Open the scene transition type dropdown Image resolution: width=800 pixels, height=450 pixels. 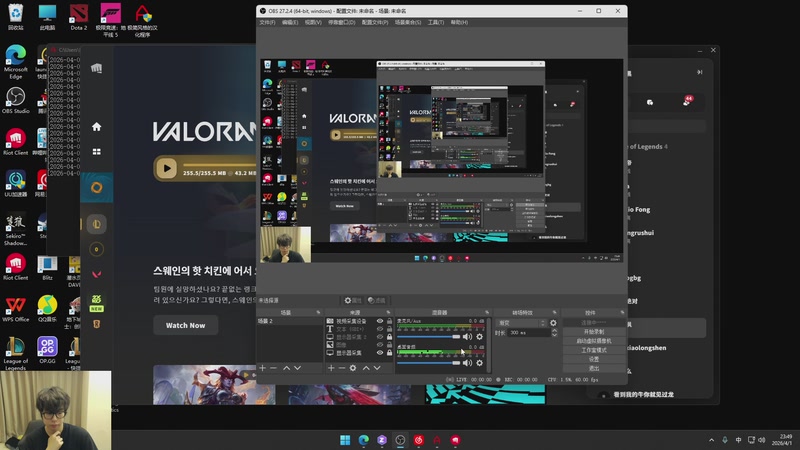(x=521, y=323)
